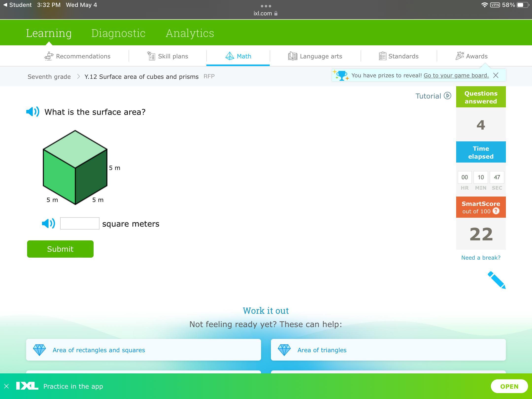532x399 pixels.
Task: Select the Language arts tab
Action: [x=315, y=56]
